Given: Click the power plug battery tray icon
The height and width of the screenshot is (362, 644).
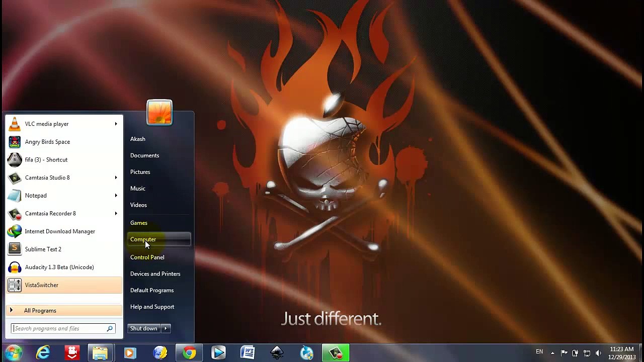Looking at the screenshot, I should (x=575, y=353).
